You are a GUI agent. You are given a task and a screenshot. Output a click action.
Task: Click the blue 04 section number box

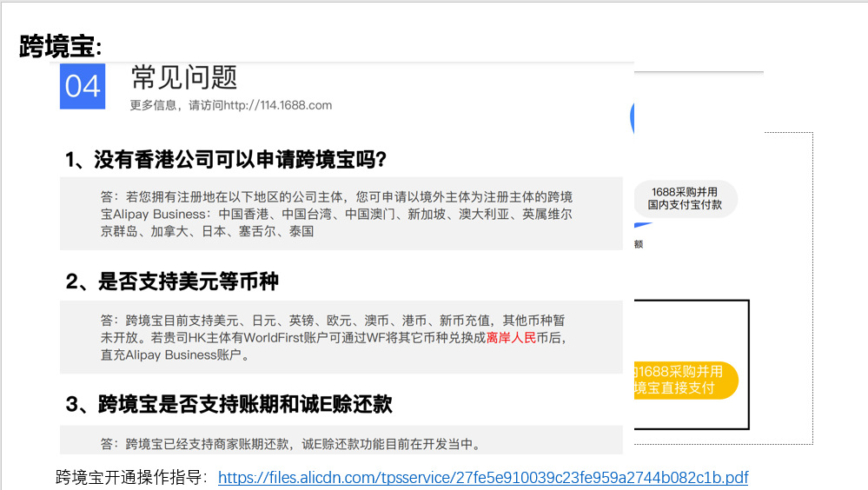(83, 86)
